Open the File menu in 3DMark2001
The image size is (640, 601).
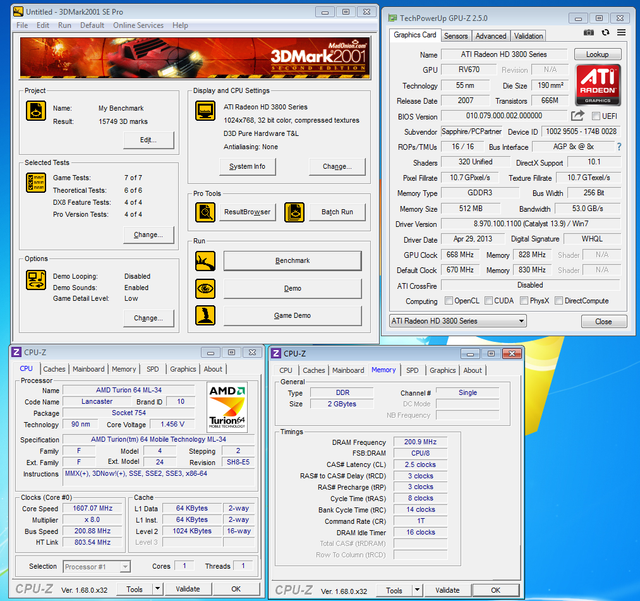[x=22, y=25]
